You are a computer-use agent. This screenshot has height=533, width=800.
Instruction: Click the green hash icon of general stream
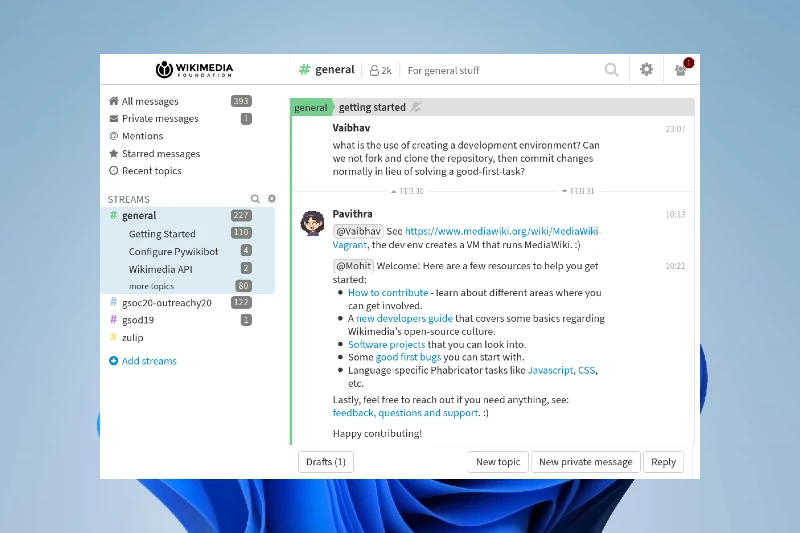click(114, 215)
